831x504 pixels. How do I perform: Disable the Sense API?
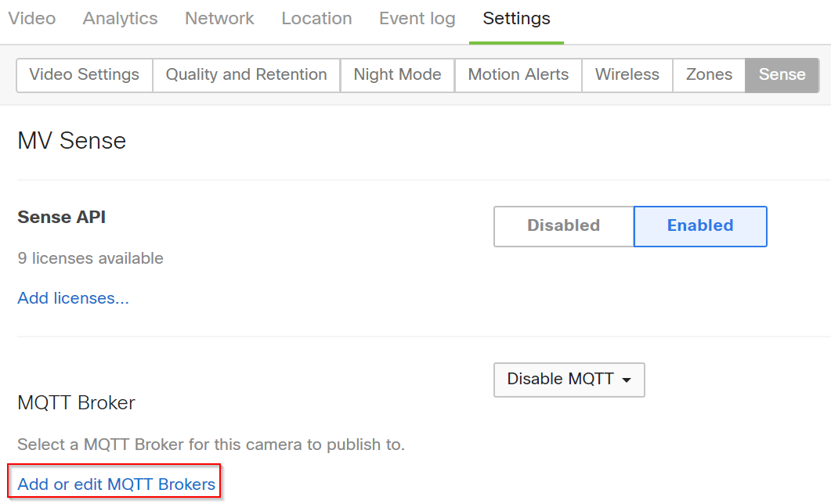click(562, 225)
